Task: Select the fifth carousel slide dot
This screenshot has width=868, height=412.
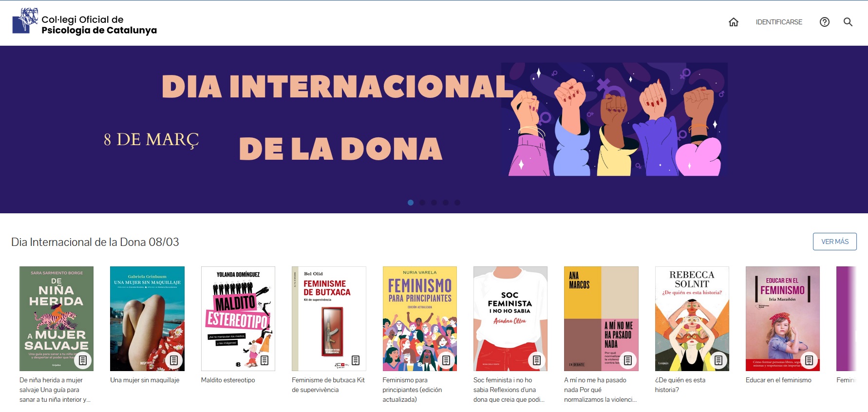Action: 457,203
